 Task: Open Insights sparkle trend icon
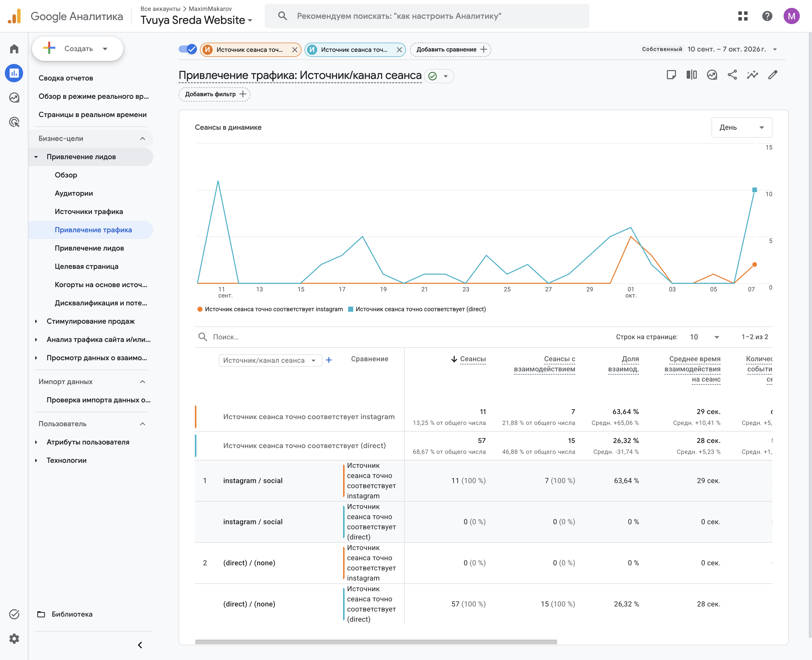click(x=752, y=75)
